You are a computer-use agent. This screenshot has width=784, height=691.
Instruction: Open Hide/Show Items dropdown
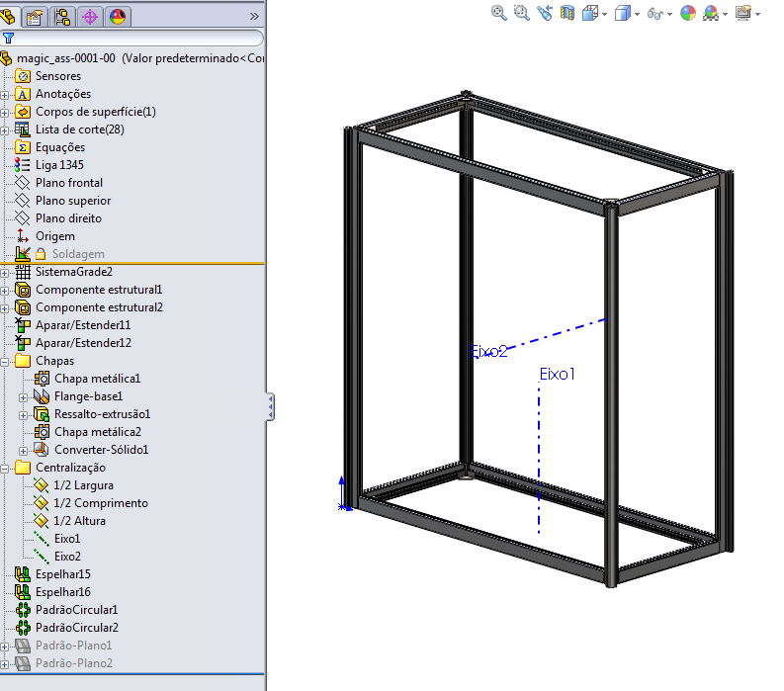(659, 14)
